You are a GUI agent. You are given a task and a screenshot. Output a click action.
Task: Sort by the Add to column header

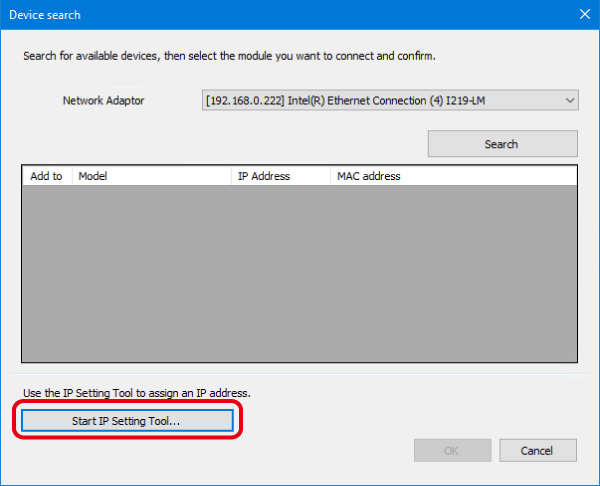click(46, 176)
